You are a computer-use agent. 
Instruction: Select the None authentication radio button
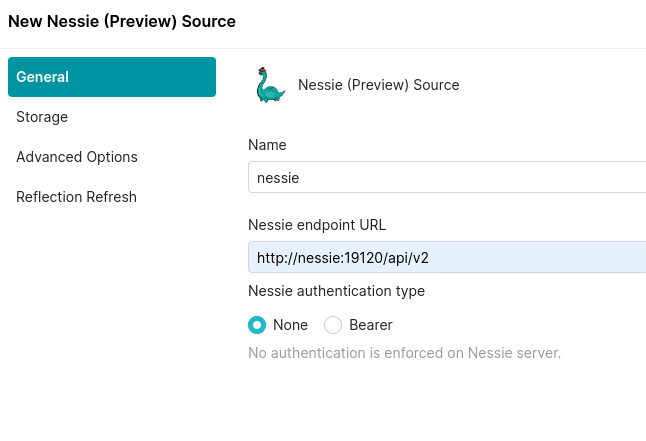click(257, 325)
